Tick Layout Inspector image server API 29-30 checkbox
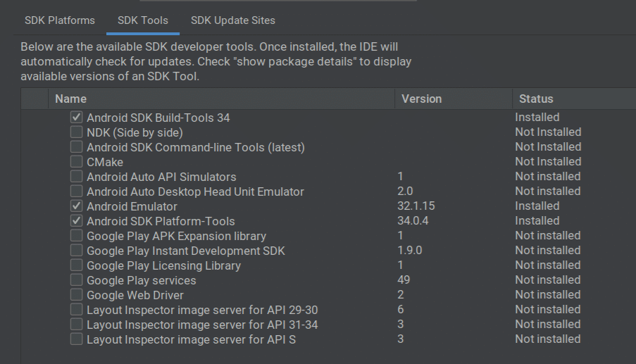The height and width of the screenshot is (364, 636). tap(76, 309)
